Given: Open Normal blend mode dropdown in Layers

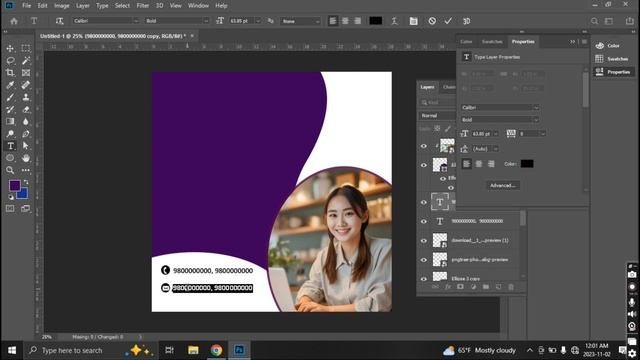Looking at the screenshot, I should coord(437,116).
